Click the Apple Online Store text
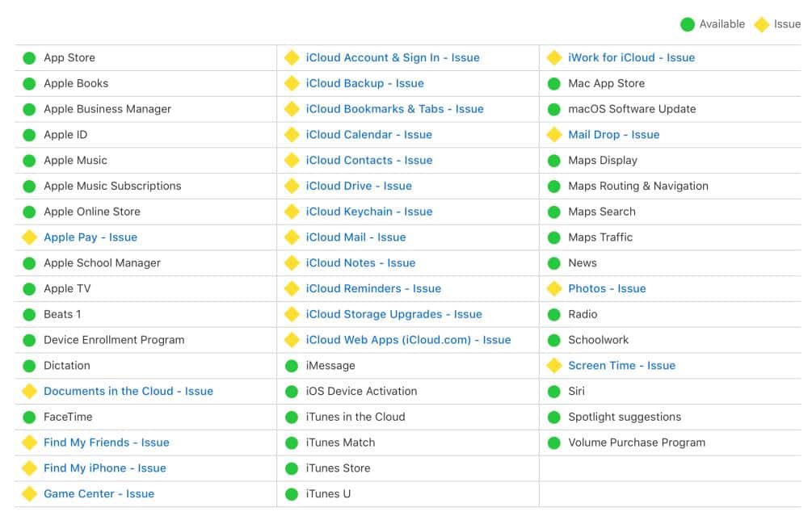This screenshot has height=516, width=812. (x=91, y=212)
